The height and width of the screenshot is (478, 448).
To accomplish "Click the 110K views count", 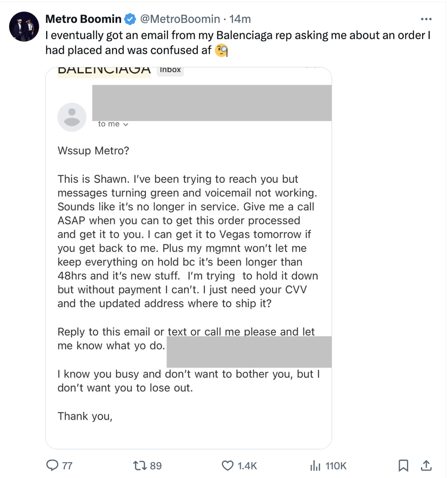I will (336, 465).
